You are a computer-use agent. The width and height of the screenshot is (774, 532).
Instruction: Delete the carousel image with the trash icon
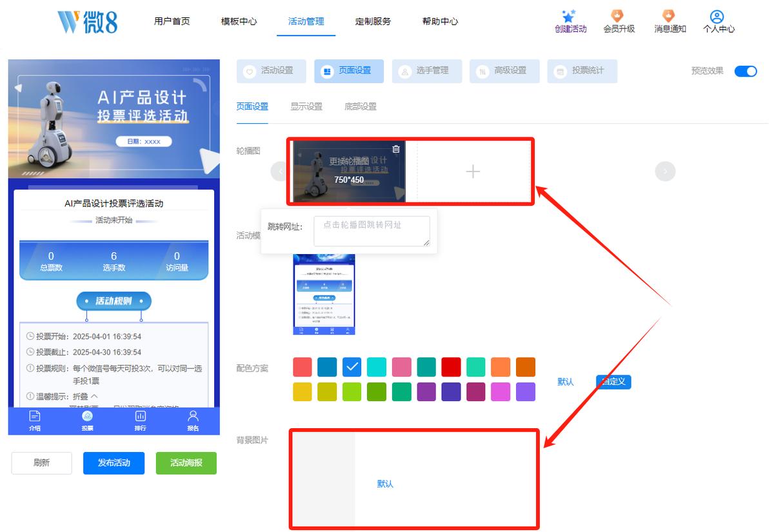(x=396, y=149)
